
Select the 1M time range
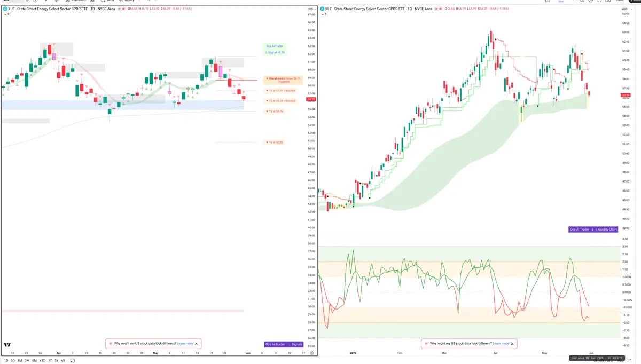coord(20,361)
